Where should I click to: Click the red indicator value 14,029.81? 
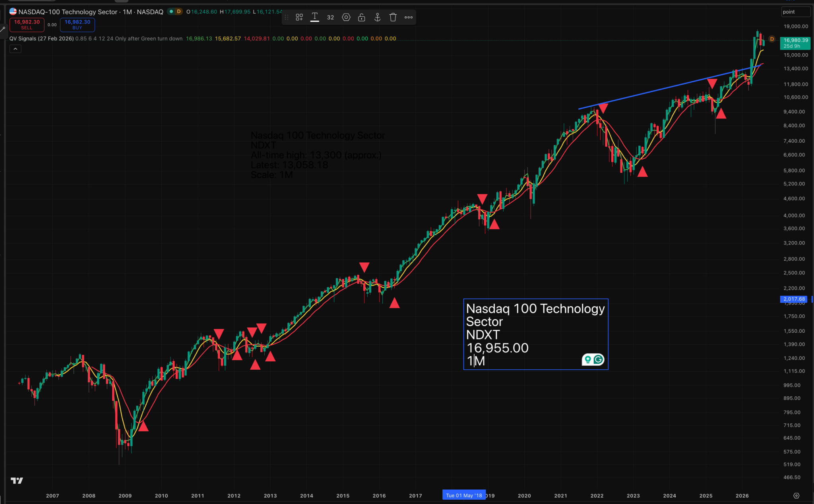coord(257,39)
